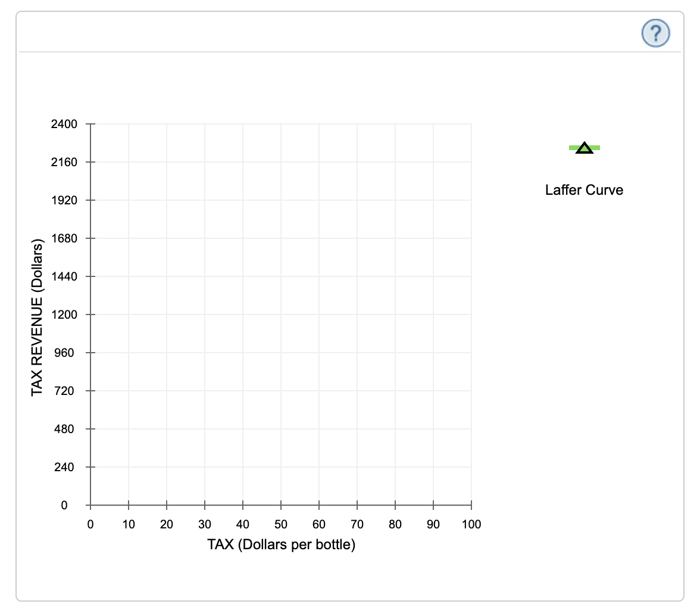Click the x-axis value 50

click(281, 524)
